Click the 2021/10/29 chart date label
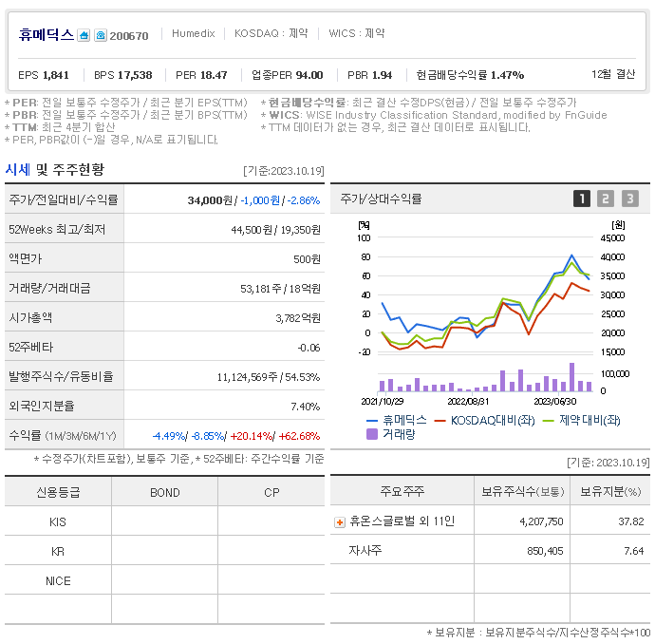The height and width of the screenshot is (644, 655). [383, 402]
